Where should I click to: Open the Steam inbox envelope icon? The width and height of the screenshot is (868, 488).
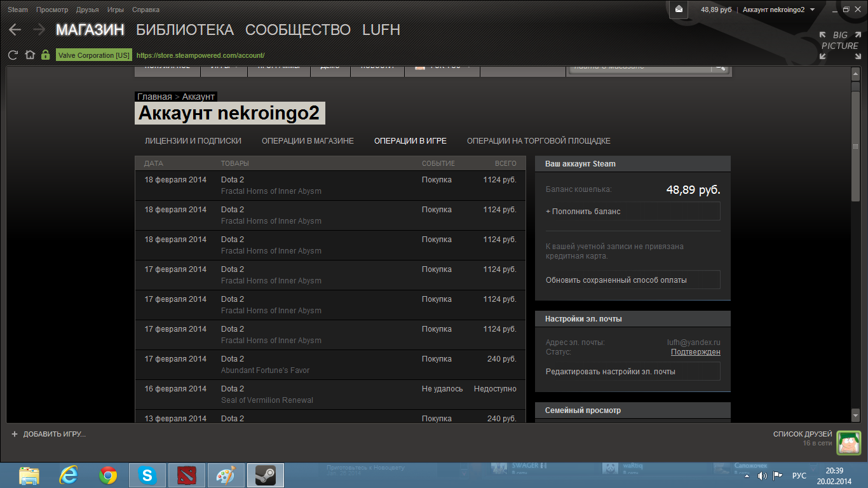tap(679, 9)
